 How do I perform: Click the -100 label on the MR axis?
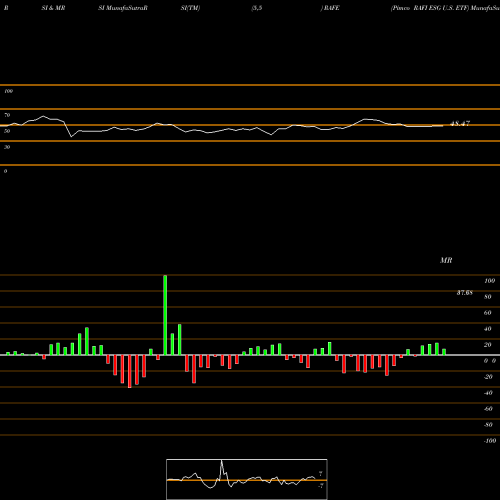490,441
